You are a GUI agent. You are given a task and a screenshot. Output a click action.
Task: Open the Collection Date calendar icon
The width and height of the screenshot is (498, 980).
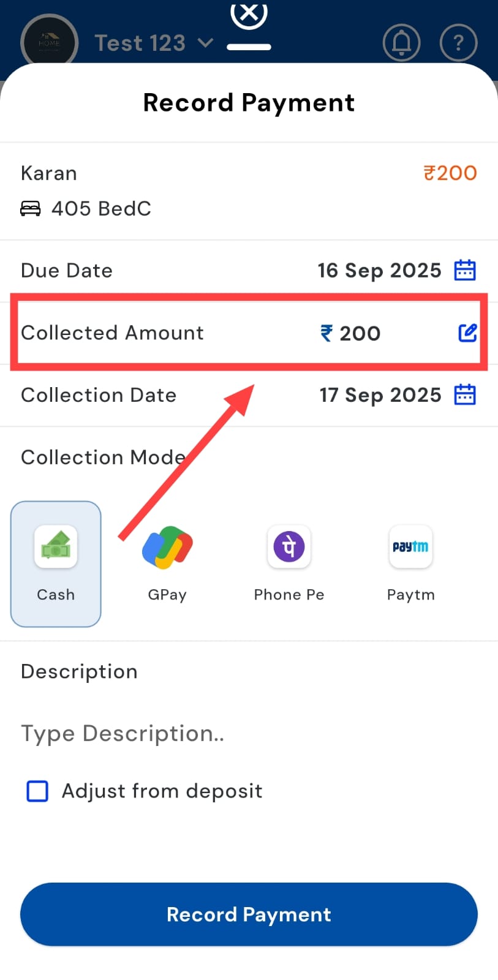click(465, 395)
